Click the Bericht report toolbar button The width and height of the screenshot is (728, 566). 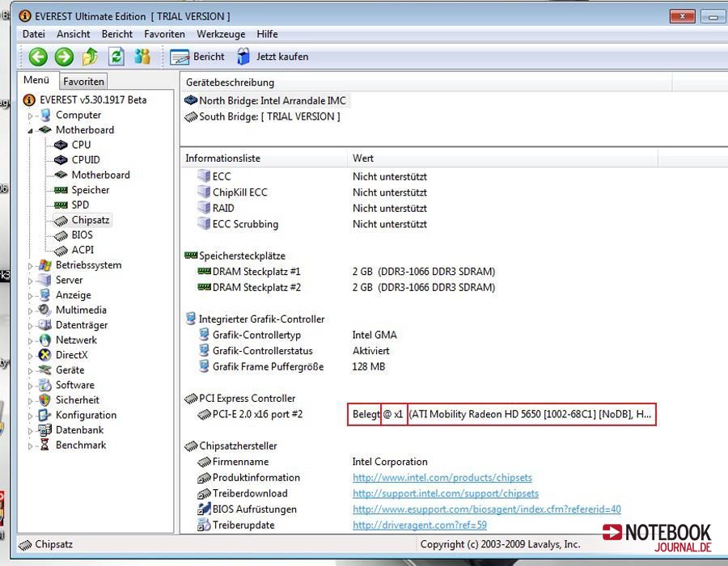tap(197, 57)
